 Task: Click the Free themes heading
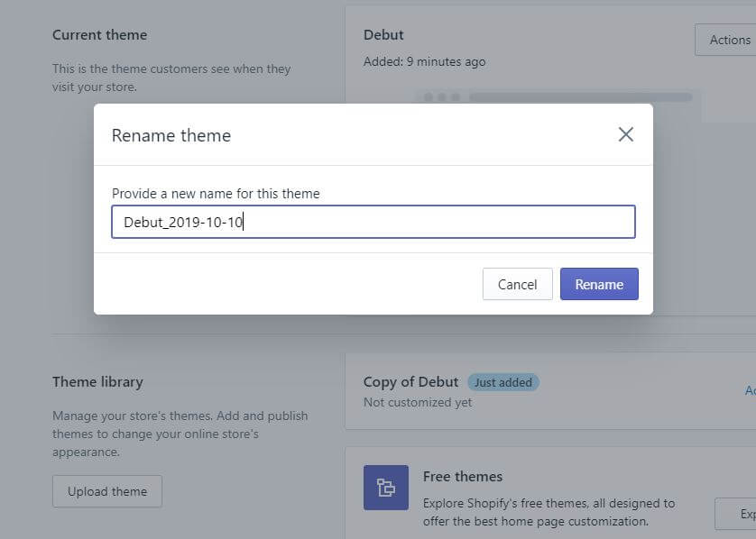pos(463,477)
